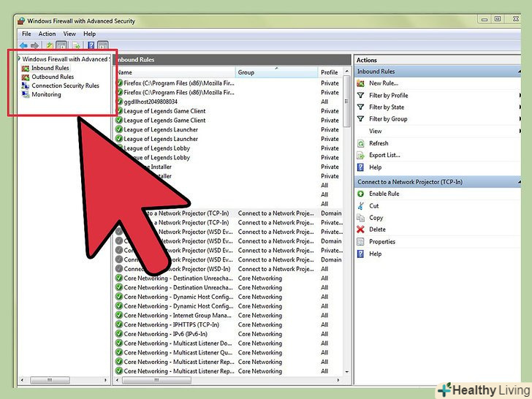Click Copy in the Actions pane
The image size is (532, 399).
click(x=376, y=218)
